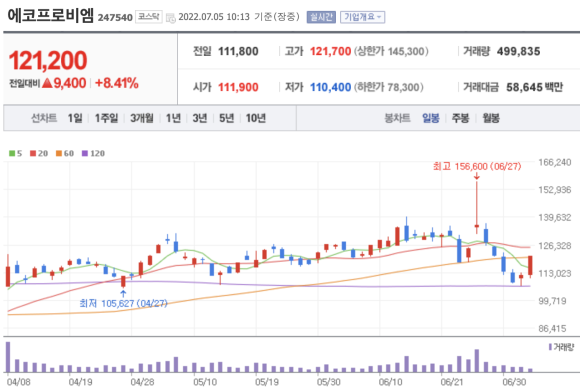Select the 월봉 monthly candle chart
580x392 pixels.
point(491,118)
